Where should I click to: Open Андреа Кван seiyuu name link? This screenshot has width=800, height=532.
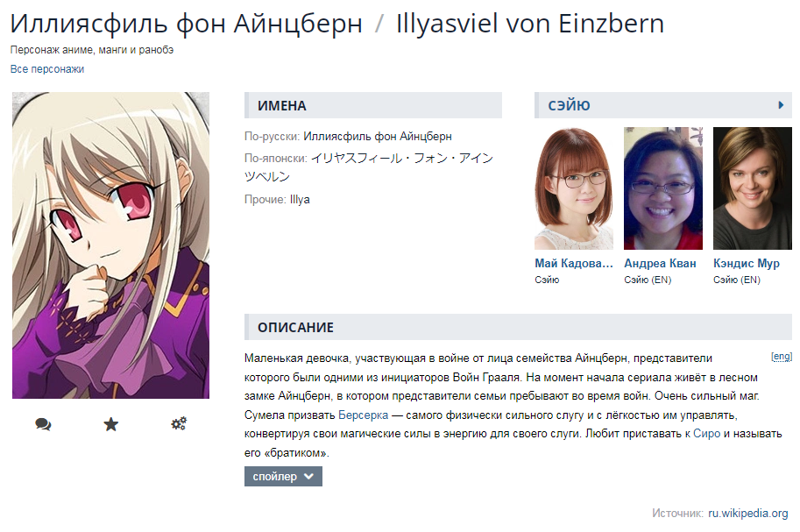coord(660,264)
